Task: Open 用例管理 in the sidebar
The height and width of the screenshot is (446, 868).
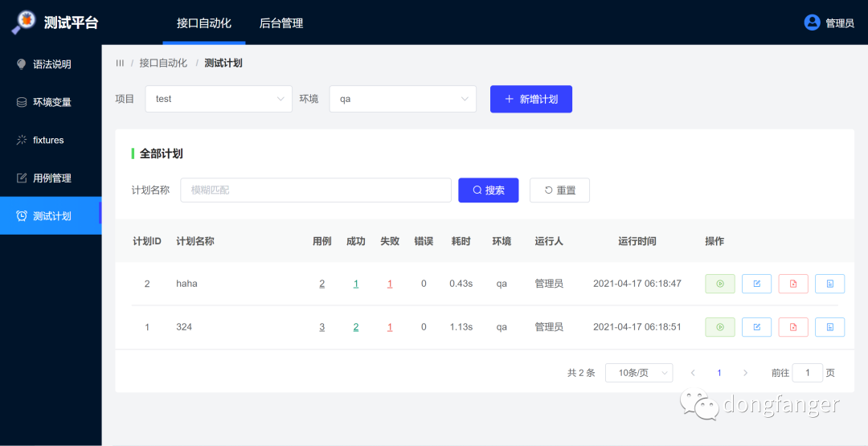Action: pos(51,178)
